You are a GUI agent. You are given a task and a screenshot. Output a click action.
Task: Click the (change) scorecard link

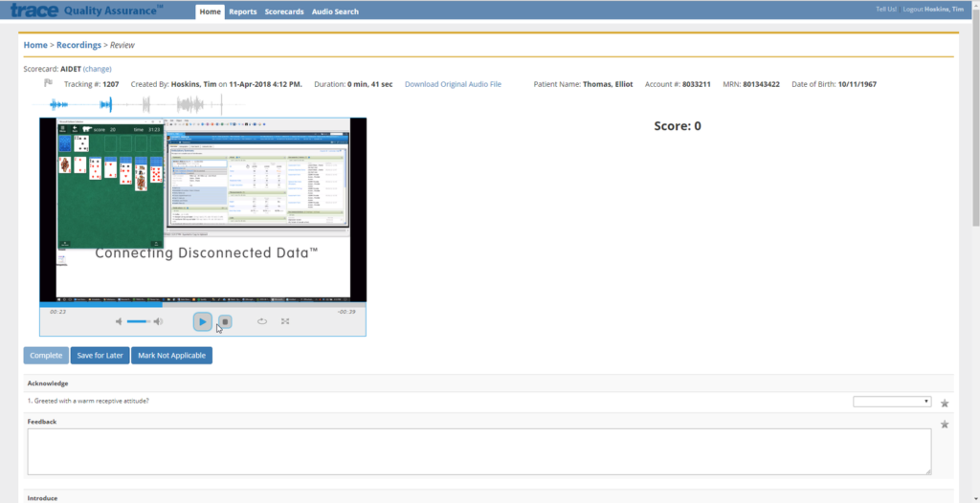click(98, 69)
